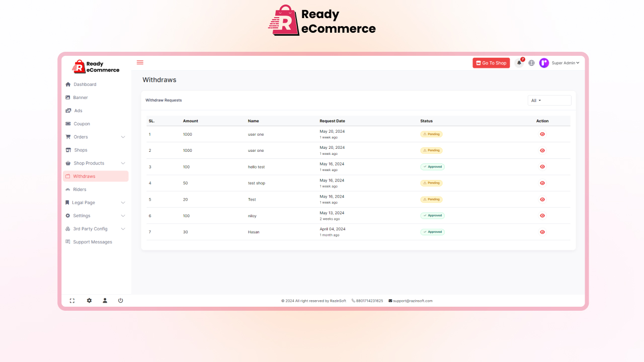Click the notification bell icon

coord(519,62)
